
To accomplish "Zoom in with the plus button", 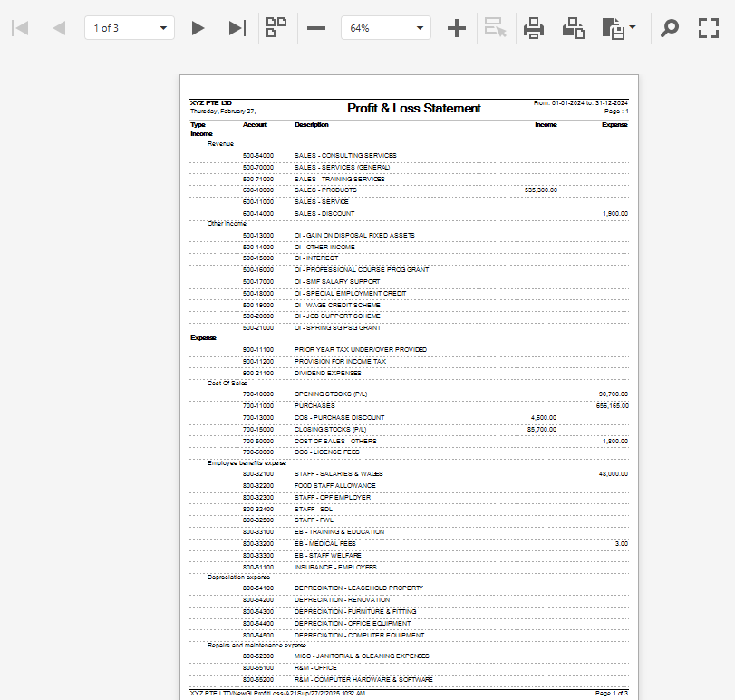I will coord(457,28).
